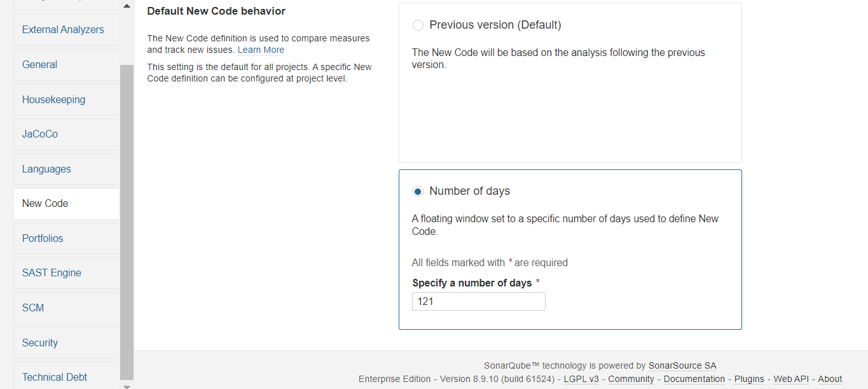Open the SonarSource SA footer link
Image resolution: width=868 pixels, height=389 pixels.
click(682, 366)
